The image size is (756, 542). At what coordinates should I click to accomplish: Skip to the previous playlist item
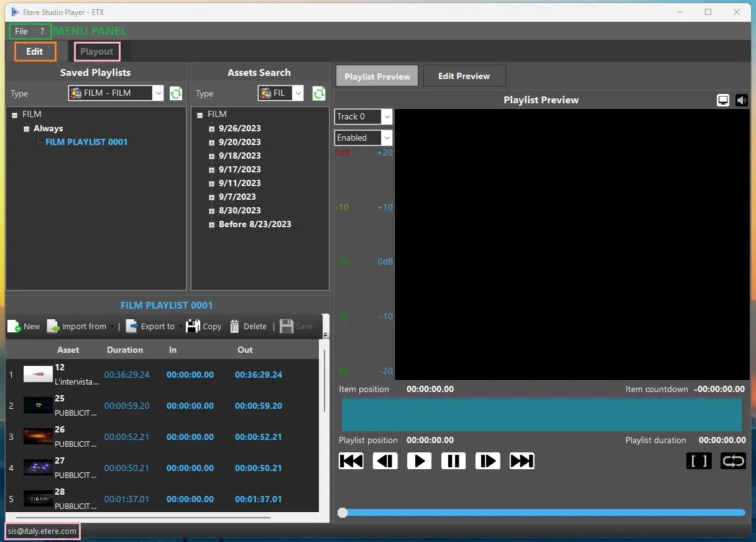click(351, 461)
